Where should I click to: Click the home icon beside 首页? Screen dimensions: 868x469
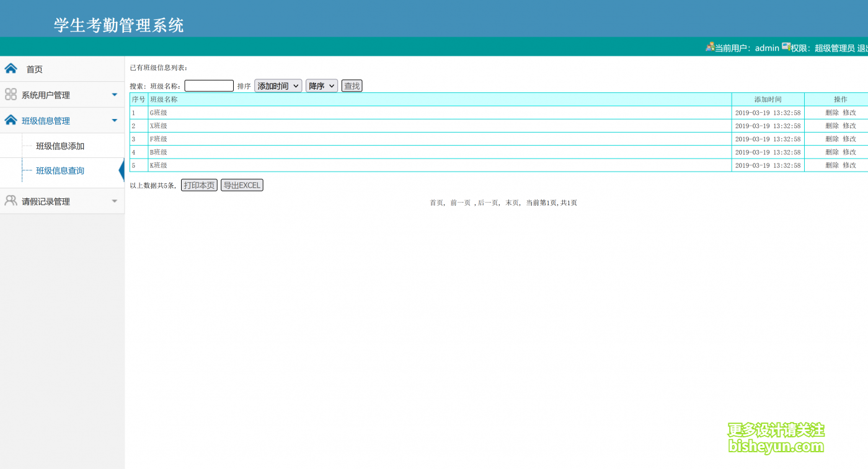click(11, 68)
